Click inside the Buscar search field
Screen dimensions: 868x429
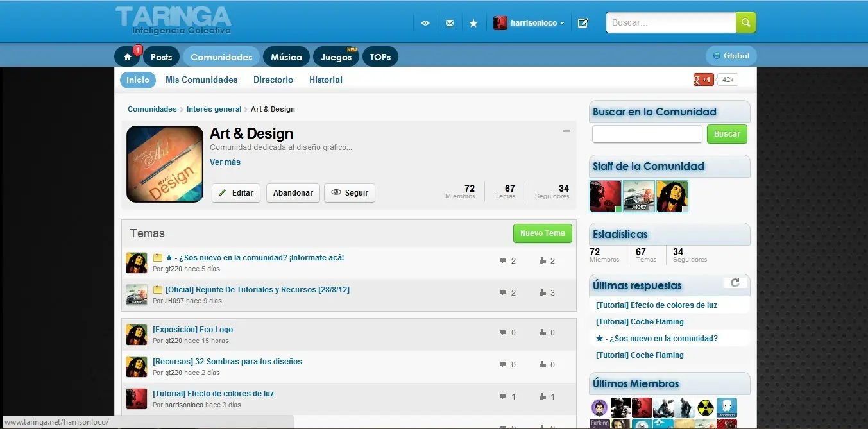click(670, 22)
